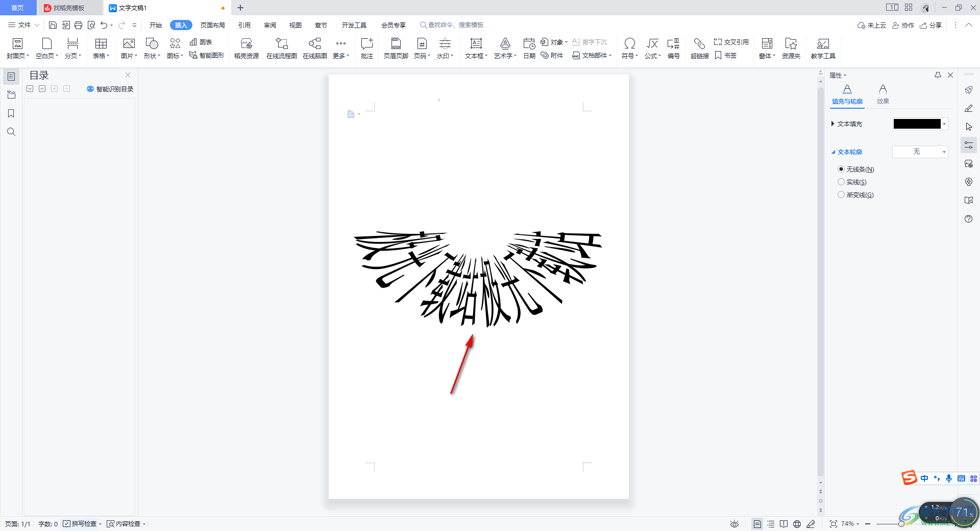This screenshot has width=980, height=531.
Task: Open online mind map tool
Action: (315, 49)
